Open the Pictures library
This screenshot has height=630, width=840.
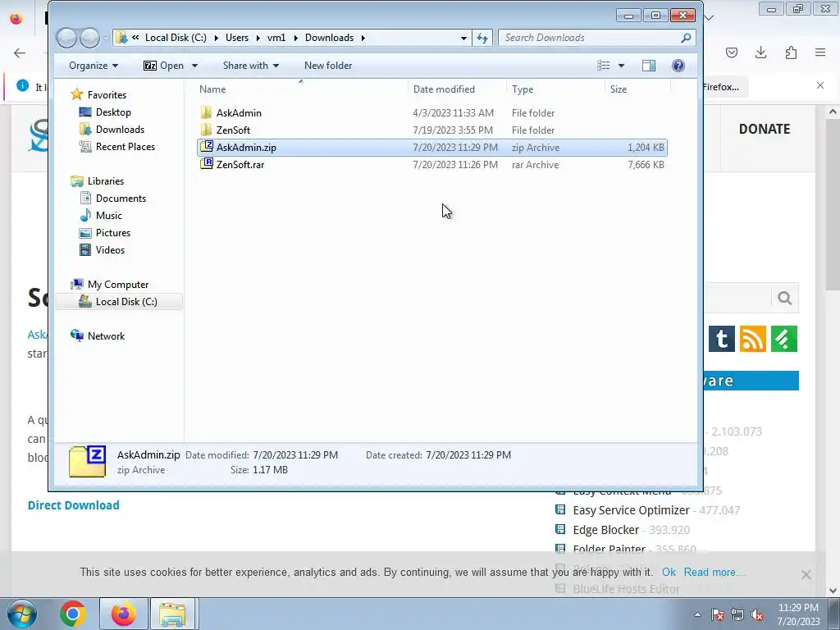click(x=113, y=232)
